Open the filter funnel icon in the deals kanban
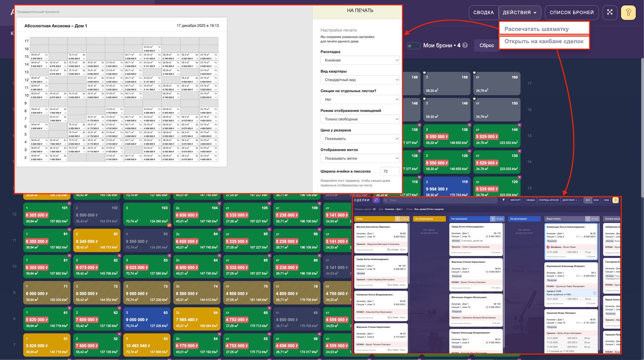The image size is (644, 360). point(503,200)
